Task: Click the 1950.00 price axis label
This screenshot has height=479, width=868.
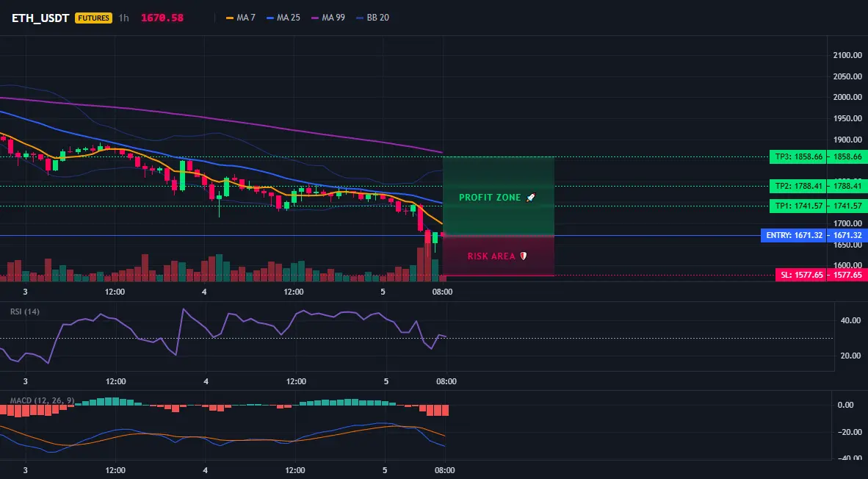Action: pos(847,118)
